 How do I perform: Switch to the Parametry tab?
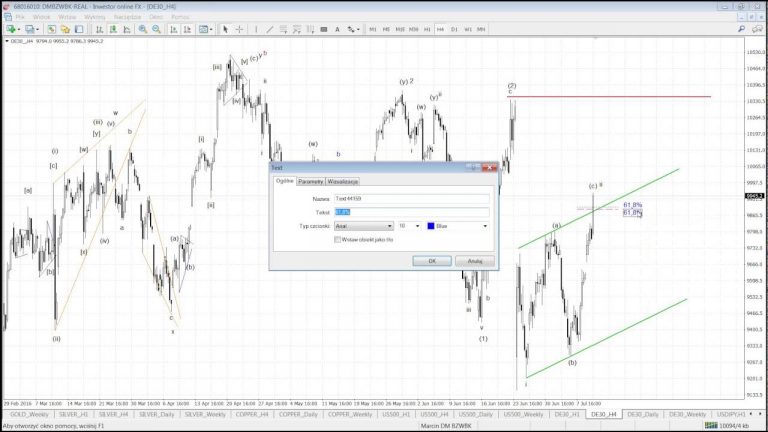[x=311, y=182]
